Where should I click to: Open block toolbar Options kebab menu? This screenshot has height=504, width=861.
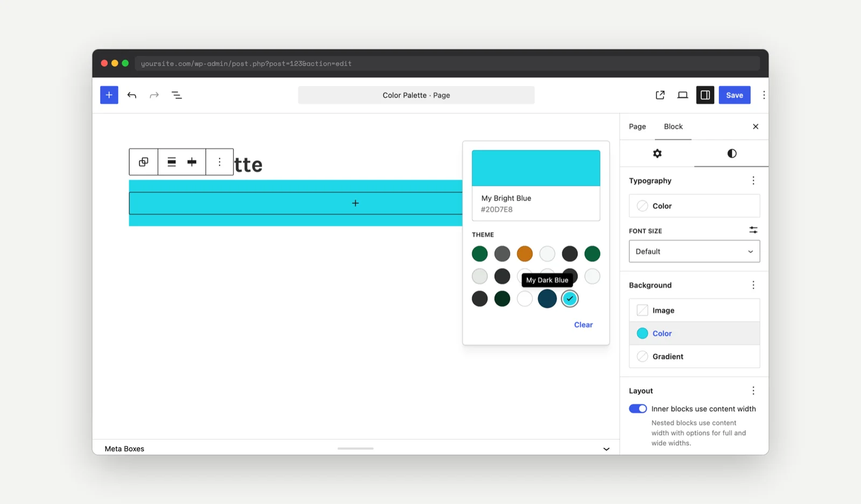coord(220,162)
